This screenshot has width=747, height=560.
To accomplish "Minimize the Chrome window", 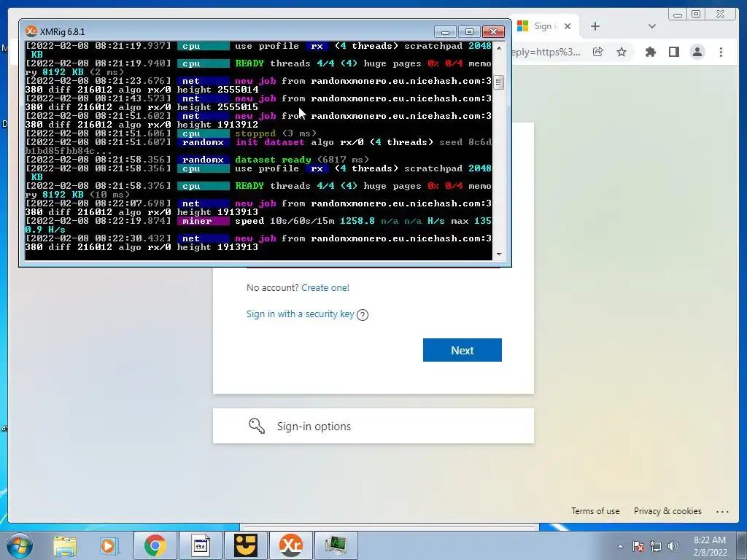I will tap(678, 15).
